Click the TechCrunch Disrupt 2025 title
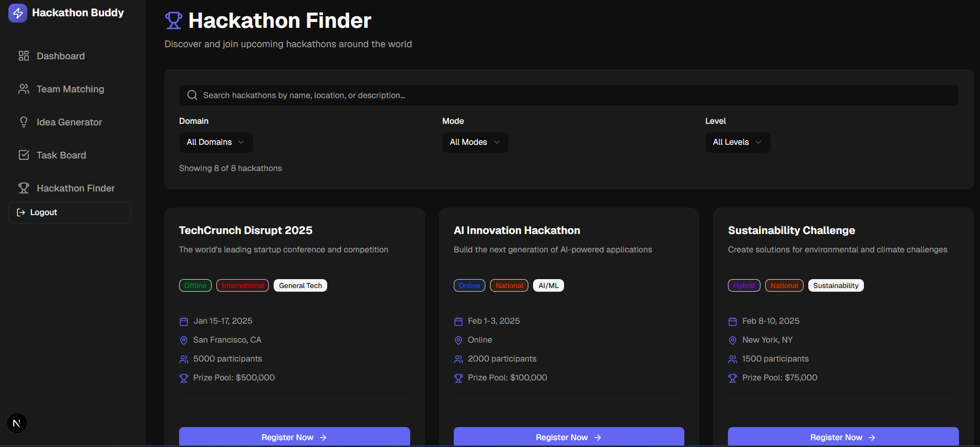 246,230
